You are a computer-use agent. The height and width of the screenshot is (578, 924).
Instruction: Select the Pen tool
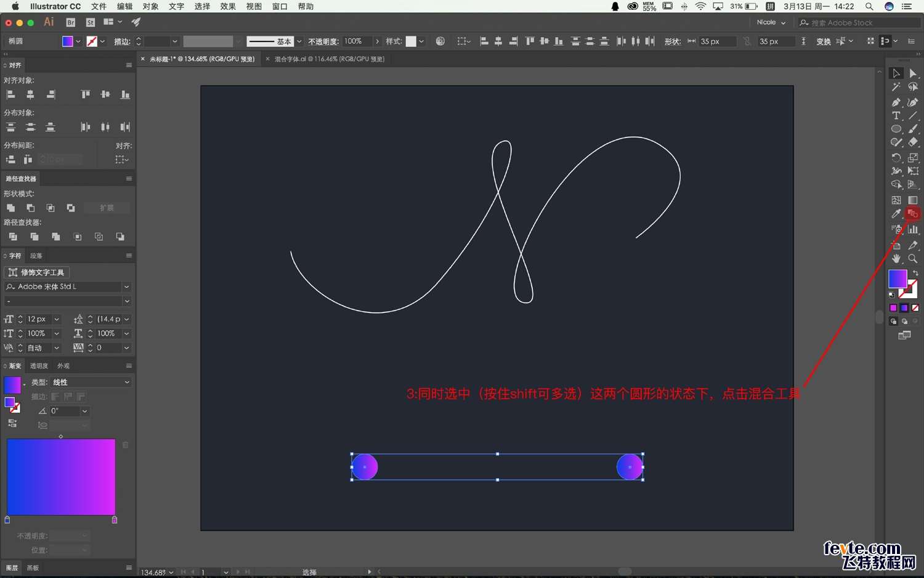coord(896,102)
